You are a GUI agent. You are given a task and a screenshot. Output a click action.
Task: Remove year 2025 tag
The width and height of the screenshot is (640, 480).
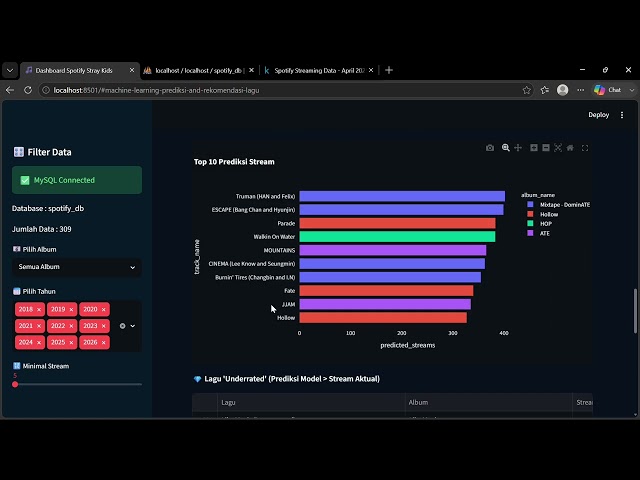pyautogui.click(x=71, y=342)
